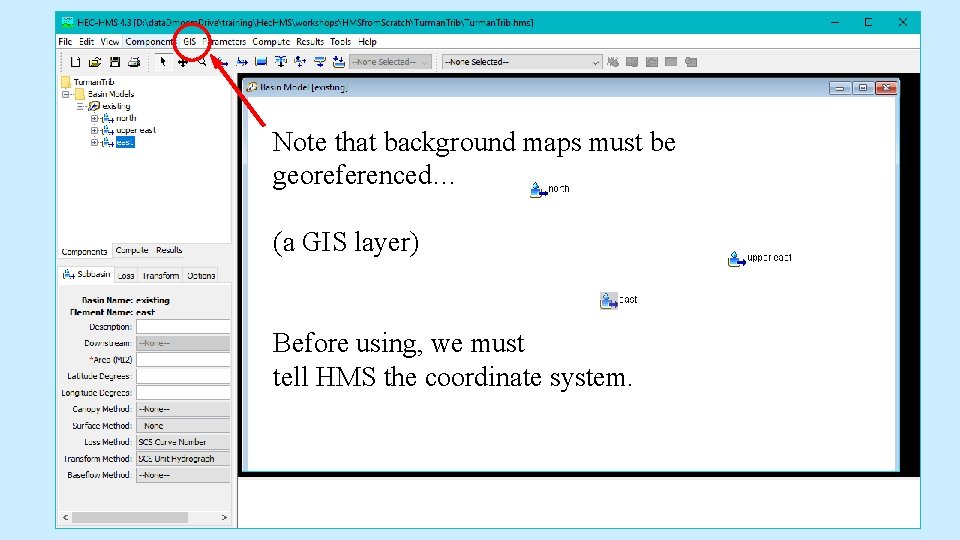Select the Reservoir creation tool
This screenshot has width=960, height=540.
coord(261,62)
